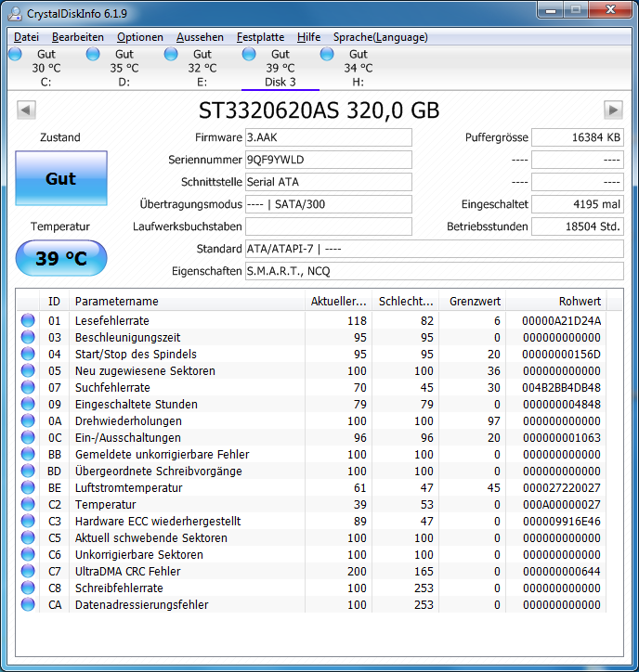Image resolution: width=639 pixels, height=672 pixels.
Task: Open the Bearbeiten menu
Action: tap(78, 37)
